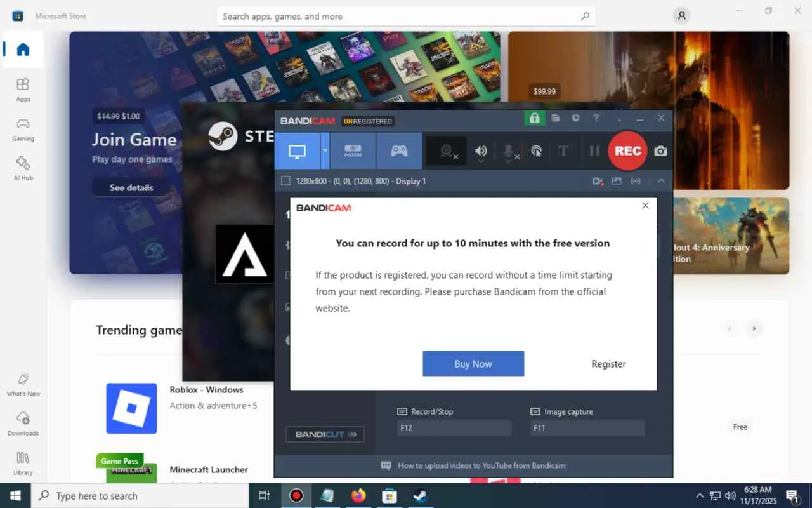Open AI Hub in Microsoft Store sidebar
This screenshot has height=508, width=812.
coord(23,168)
